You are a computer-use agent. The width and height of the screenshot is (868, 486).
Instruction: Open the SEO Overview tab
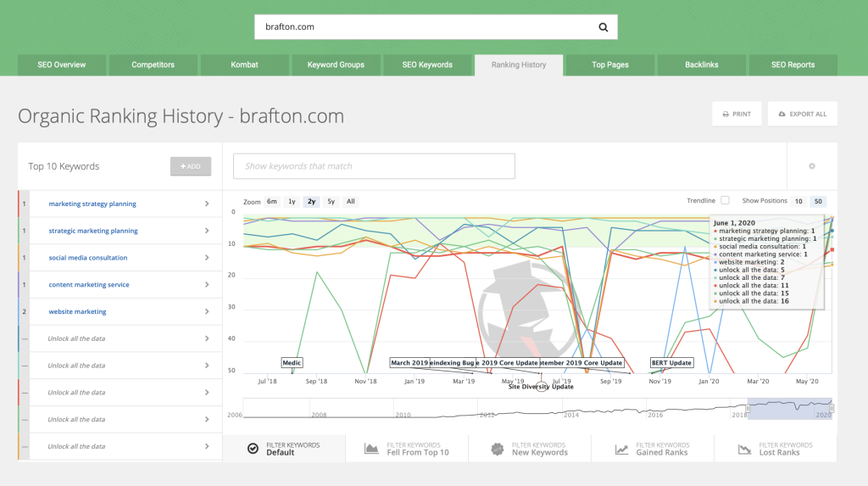point(61,64)
